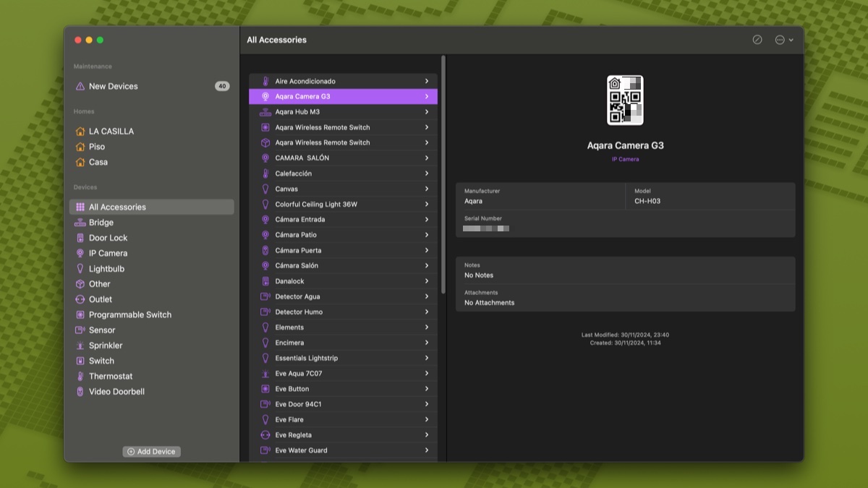This screenshot has width=868, height=488.
Task: Click the Door Lock sidebar icon
Action: click(x=80, y=238)
